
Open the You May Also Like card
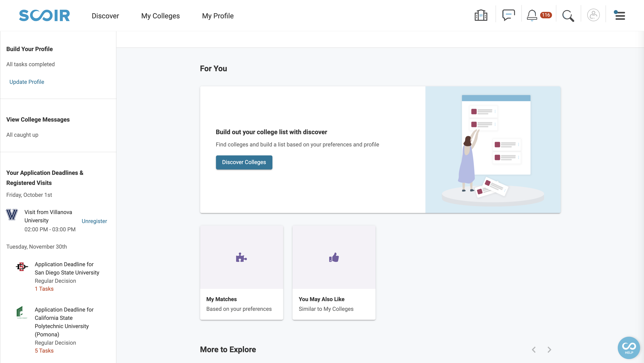334,272
